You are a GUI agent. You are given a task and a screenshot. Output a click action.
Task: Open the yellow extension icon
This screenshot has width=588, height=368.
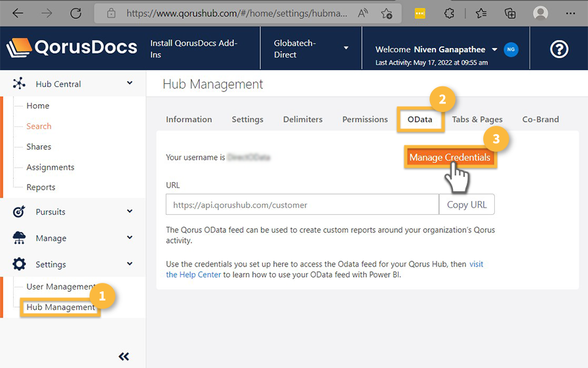(420, 14)
